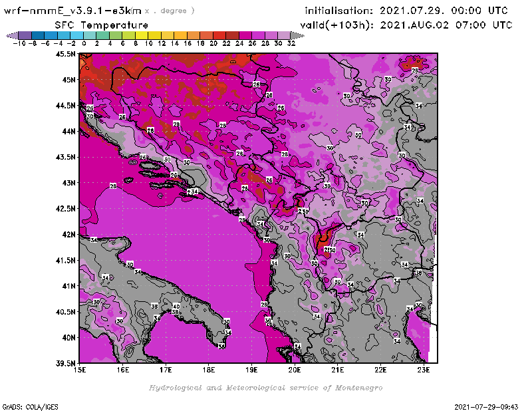The width and height of the screenshot is (532, 411).
Task: Click the 'wrf-nmmE_v3.9.1-e3km' model title
Action: click(x=72, y=11)
